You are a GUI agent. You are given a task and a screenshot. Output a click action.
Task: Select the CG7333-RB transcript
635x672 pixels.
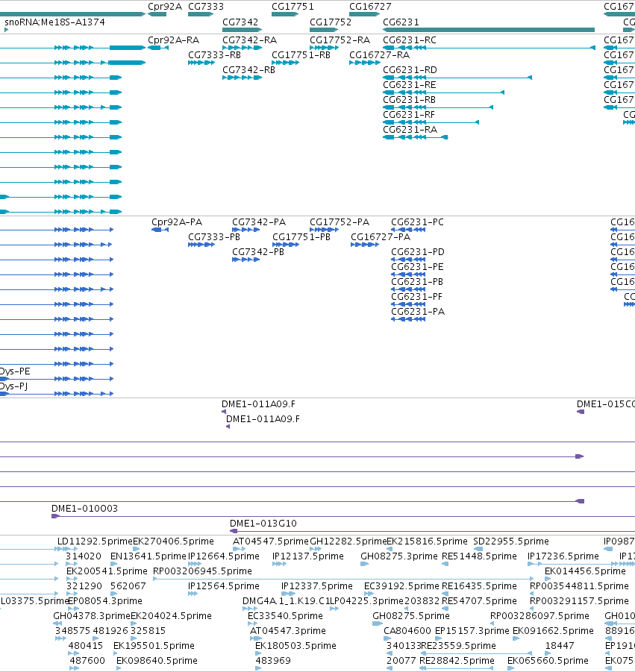tap(201, 63)
